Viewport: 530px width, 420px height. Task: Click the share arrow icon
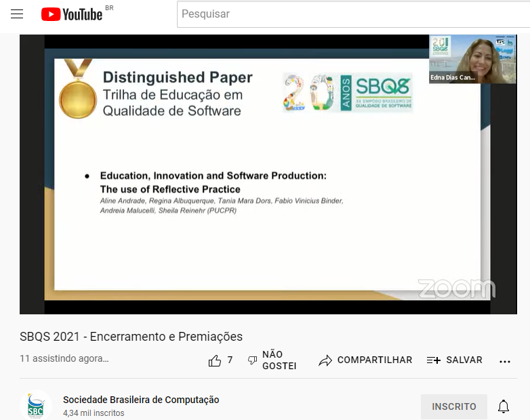click(325, 360)
